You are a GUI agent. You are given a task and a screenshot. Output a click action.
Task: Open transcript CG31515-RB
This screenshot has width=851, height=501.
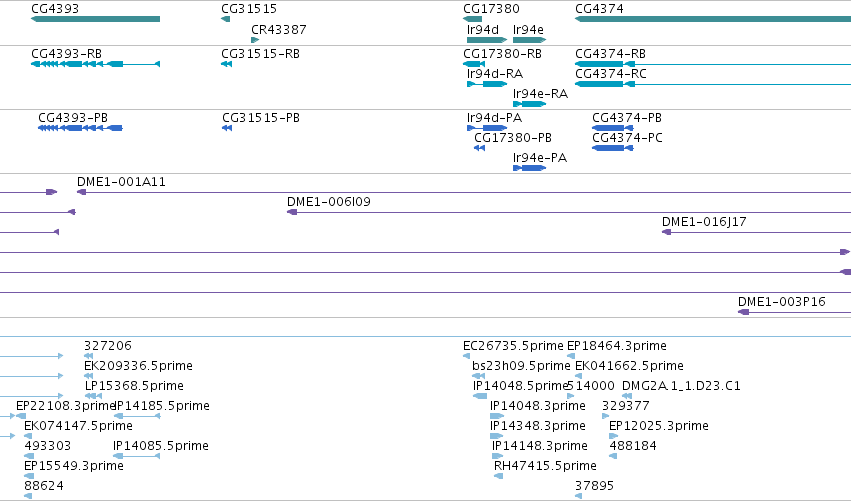click(261, 54)
